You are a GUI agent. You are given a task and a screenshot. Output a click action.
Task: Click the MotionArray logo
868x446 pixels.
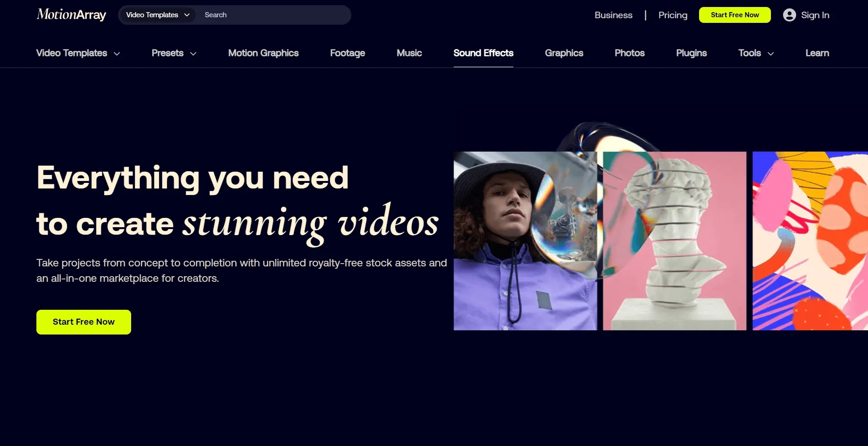pos(71,15)
